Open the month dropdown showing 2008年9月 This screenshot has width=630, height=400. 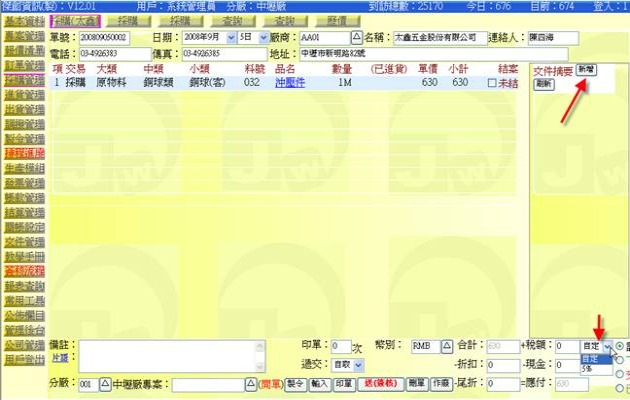(x=232, y=37)
